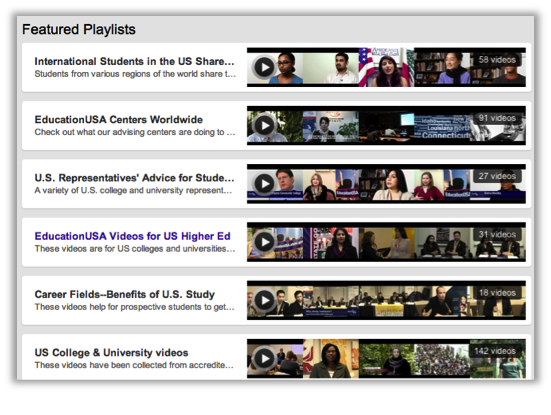
Task: Open 'EducationUSA Centers Worldwide' title link
Action: click(x=118, y=119)
